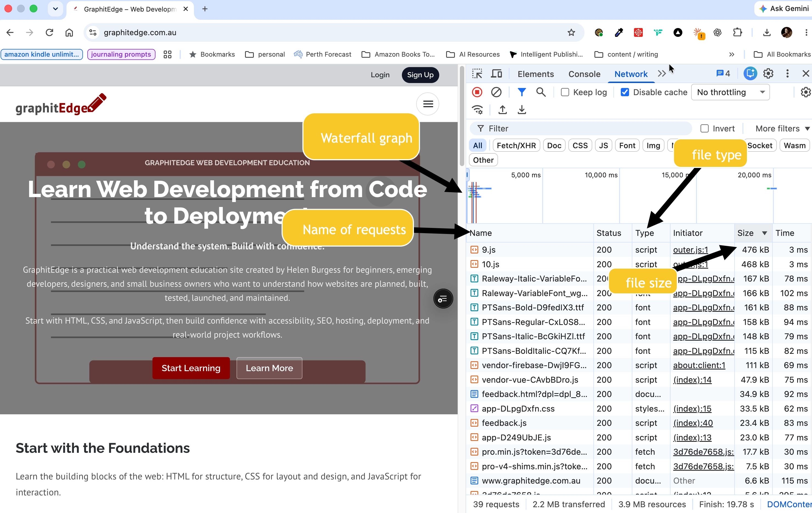Toggle the Size column sort arrow
The image size is (812, 513).
[x=764, y=233]
